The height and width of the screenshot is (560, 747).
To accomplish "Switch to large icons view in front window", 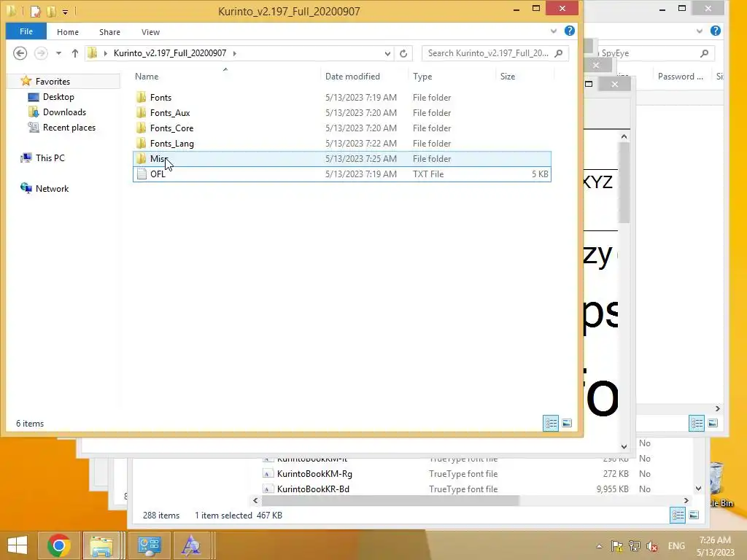I will tap(567, 424).
